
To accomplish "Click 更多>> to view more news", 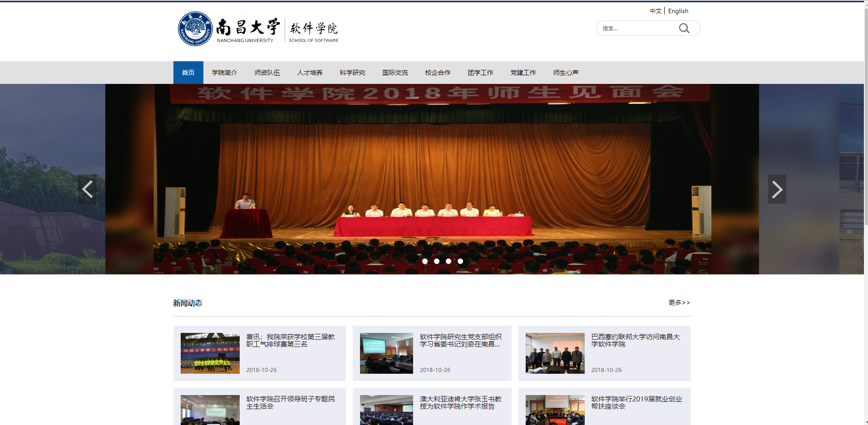I will pyautogui.click(x=679, y=303).
